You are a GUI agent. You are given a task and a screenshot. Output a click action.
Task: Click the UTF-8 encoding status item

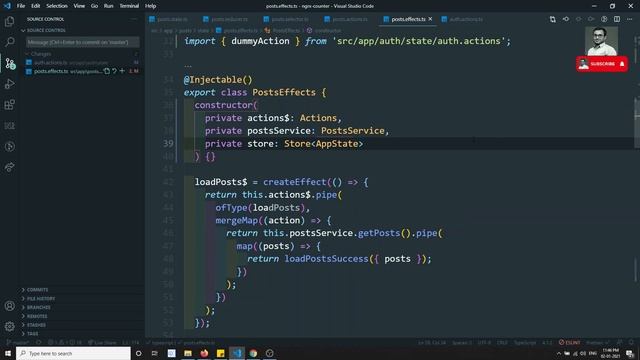(x=484, y=342)
